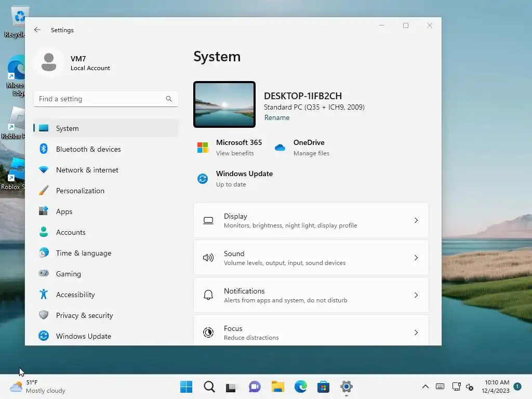Click the Sound speaker icon
This screenshot has height=399, width=532.
pos(208,258)
